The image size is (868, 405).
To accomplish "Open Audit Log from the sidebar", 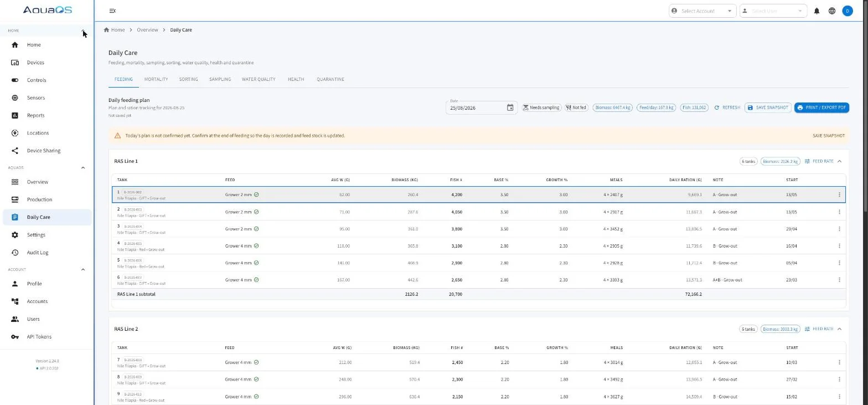I will click(x=47, y=253).
